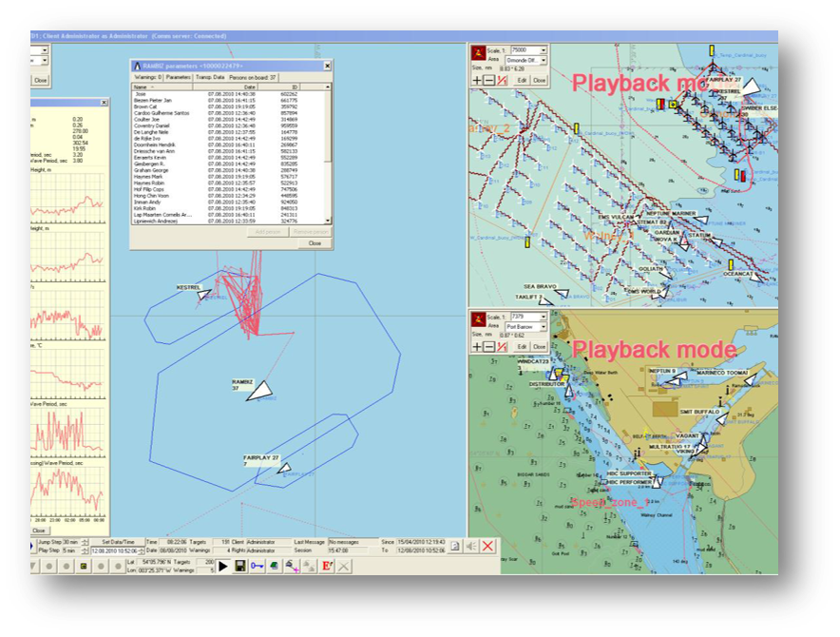This screenshot has width=840, height=637.
Task: Open the Area dropdown showing Ormonde
Action: click(544, 60)
